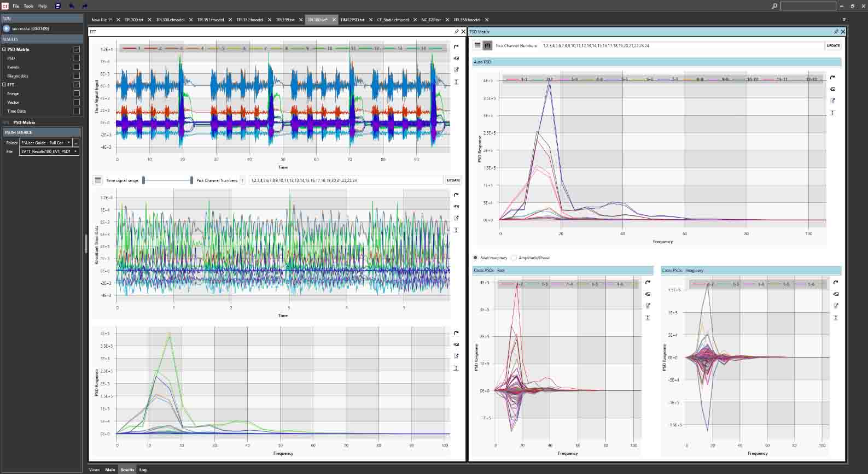
Task: Reset the Time Signal Input chart view
Action: (456, 47)
